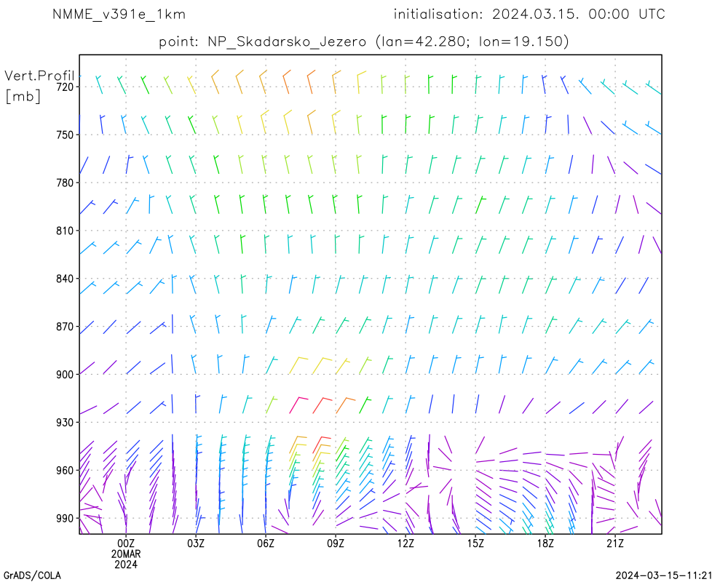Click the 840 pressure level label
Viewport: 728px width, 582px height.
pyautogui.click(x=65, y=279)
